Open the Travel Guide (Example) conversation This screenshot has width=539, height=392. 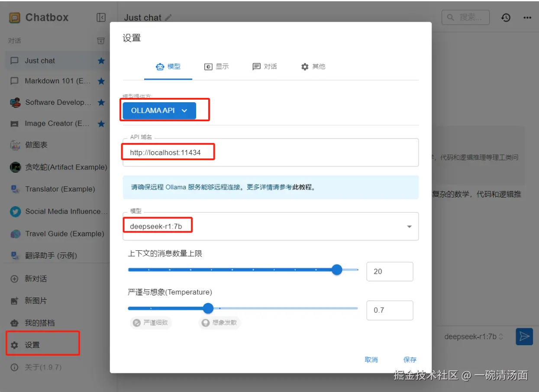58,234
